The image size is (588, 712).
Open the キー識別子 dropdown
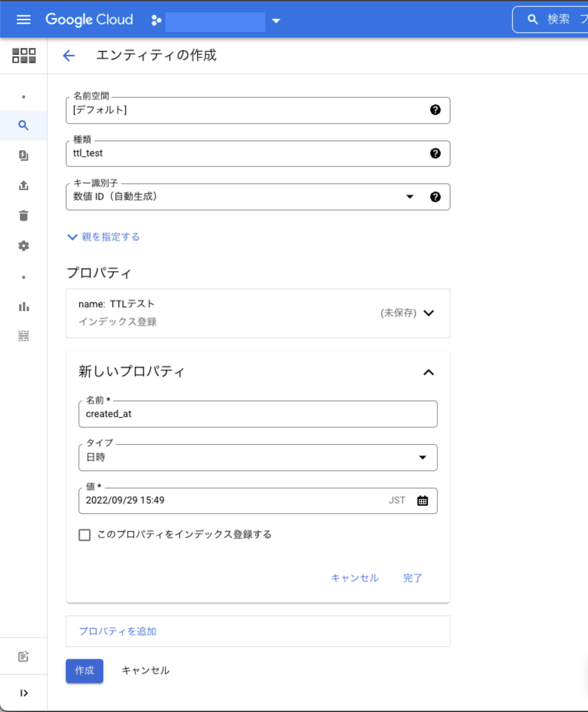(409, 197)
